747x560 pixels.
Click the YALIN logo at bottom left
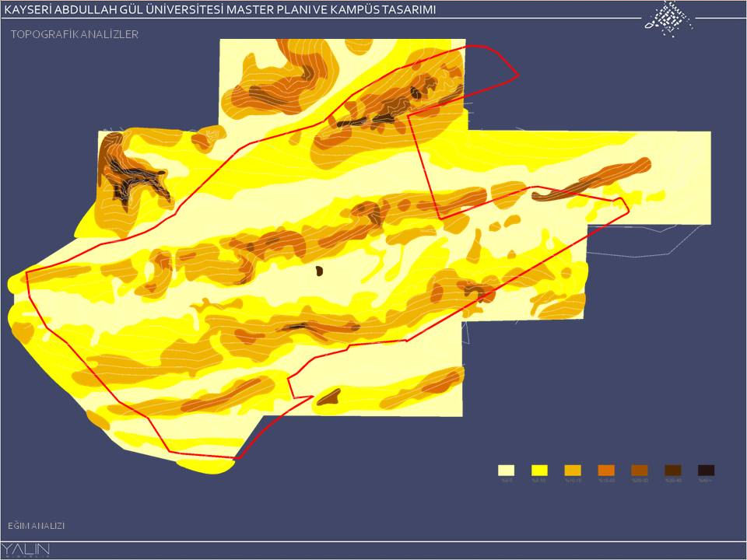(26, 550)
